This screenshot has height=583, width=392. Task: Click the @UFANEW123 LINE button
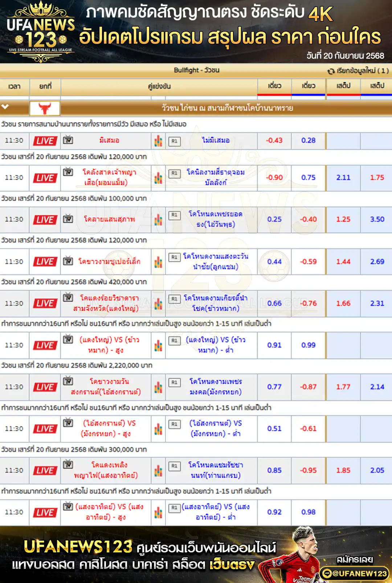point(355,574)
